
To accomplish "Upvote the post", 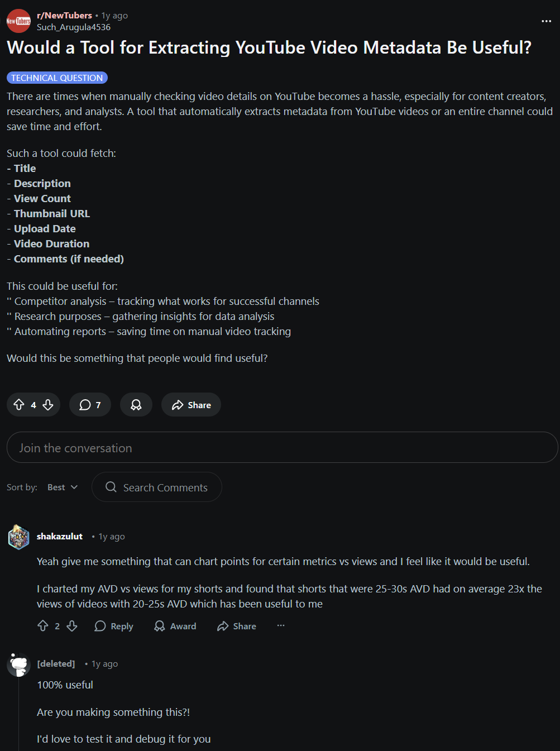I will tap(20, 404).
